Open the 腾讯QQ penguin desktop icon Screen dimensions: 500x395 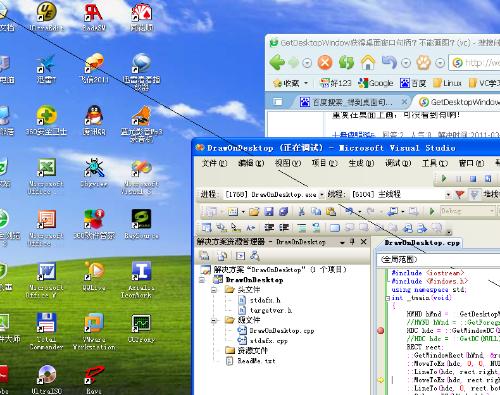pos(94,121)
